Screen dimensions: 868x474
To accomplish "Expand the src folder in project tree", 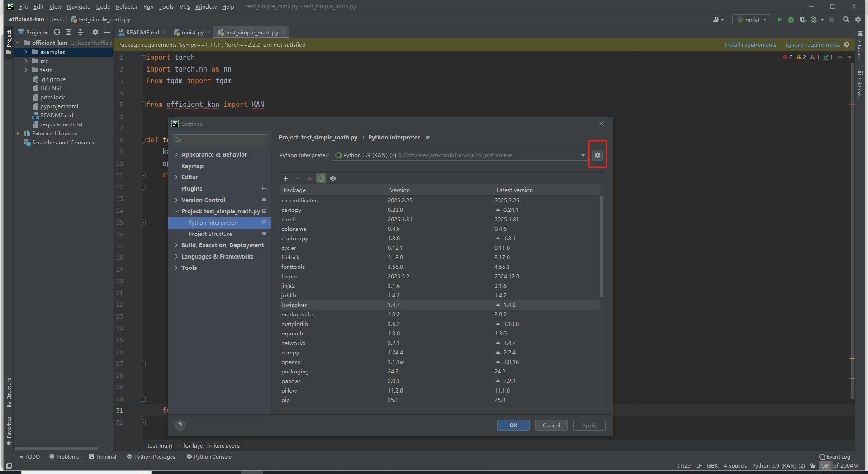I will (26, 61).
